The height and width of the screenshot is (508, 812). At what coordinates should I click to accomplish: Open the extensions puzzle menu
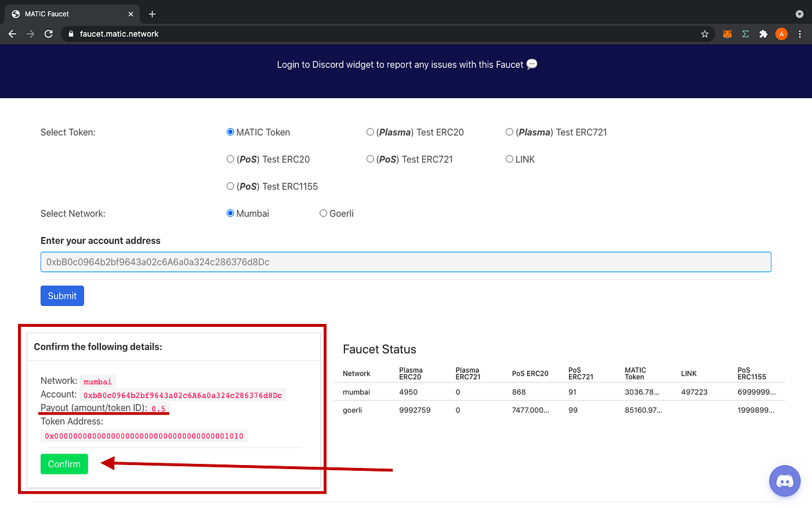(763, 34)
